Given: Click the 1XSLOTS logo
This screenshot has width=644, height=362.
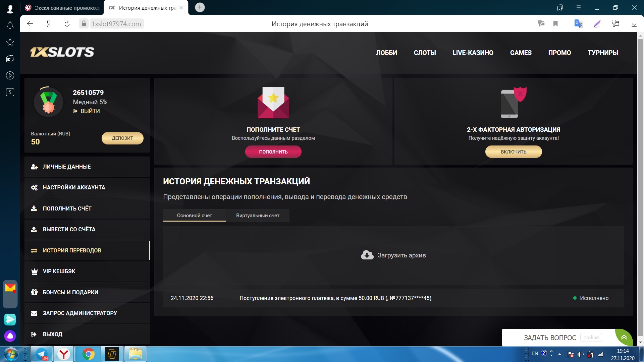Looking at the screenshot, I should (62, 52).
